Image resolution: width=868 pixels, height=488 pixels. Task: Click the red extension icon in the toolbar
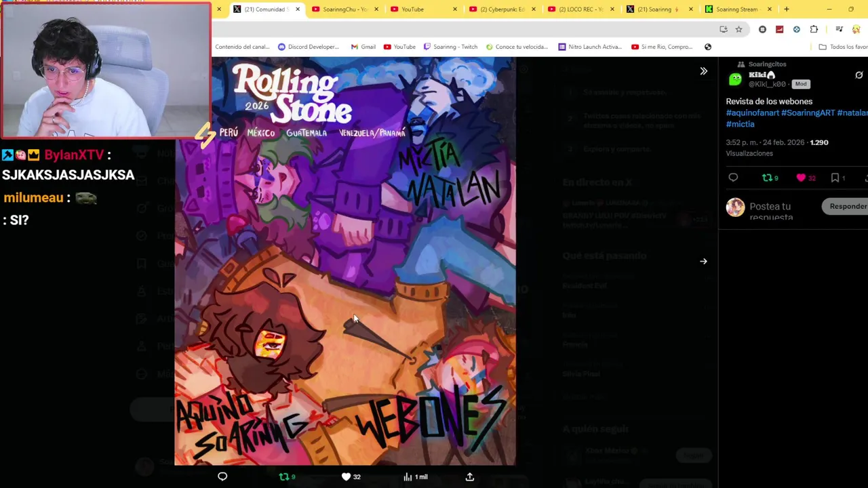pos(779,29)
